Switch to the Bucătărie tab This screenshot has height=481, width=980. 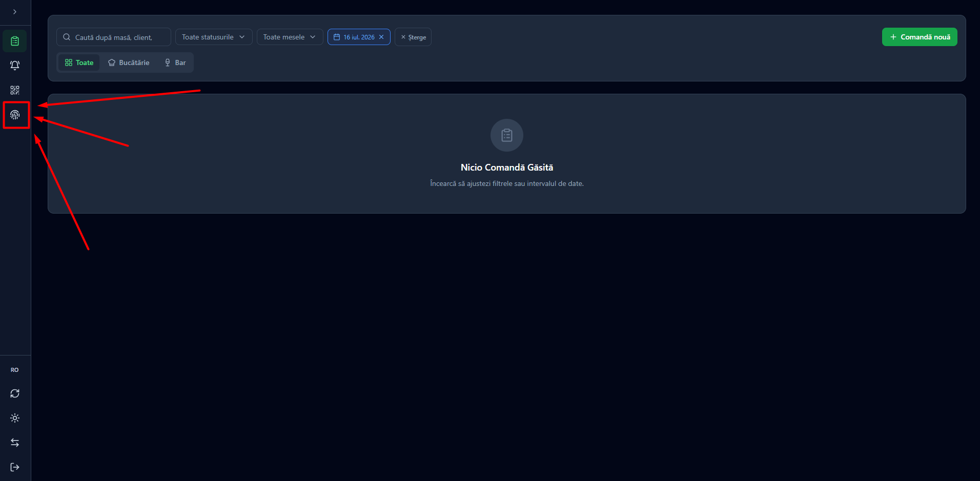point(129,62)
